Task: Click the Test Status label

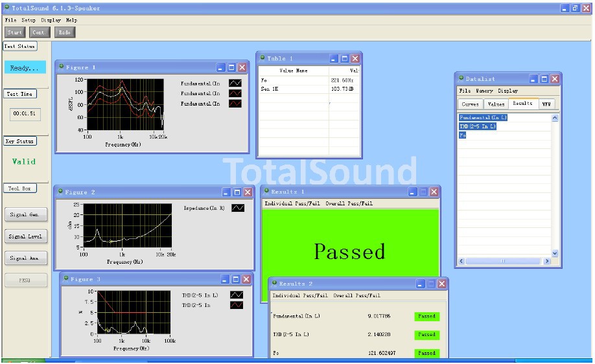Action: click(x=20, y=46)
